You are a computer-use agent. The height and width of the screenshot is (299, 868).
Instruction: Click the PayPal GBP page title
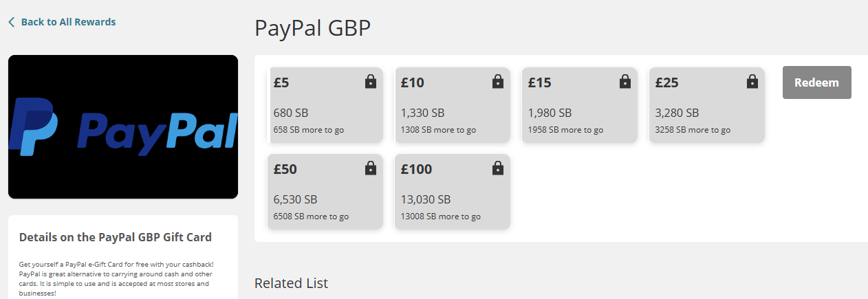[312, 28]
